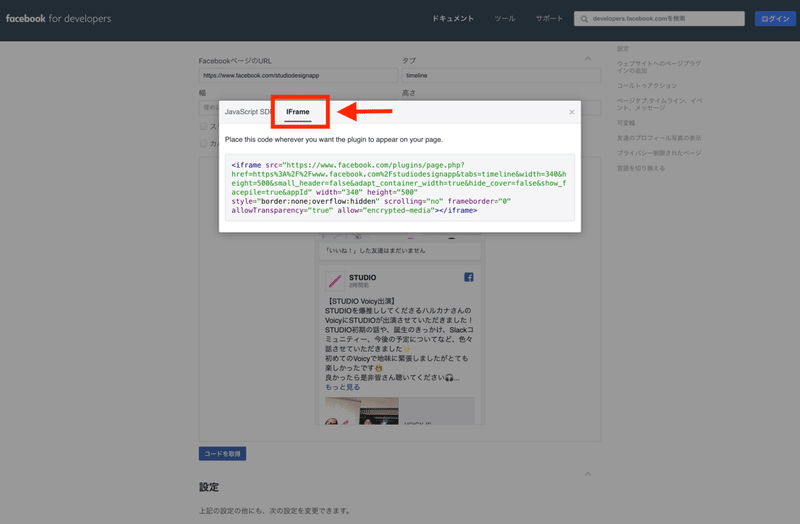
Task: Open the STUDIO page name link
Action: coord(362,278)
